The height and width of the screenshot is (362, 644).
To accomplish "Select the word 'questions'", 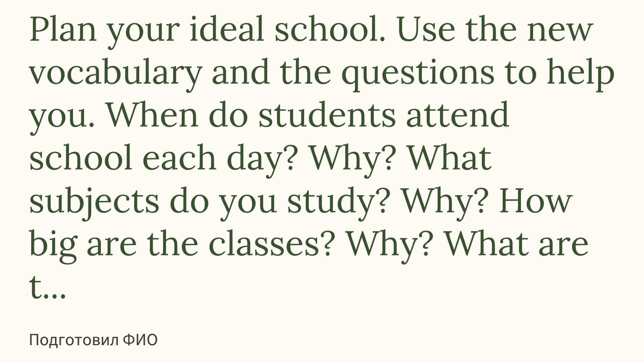I will pos(418,72).
